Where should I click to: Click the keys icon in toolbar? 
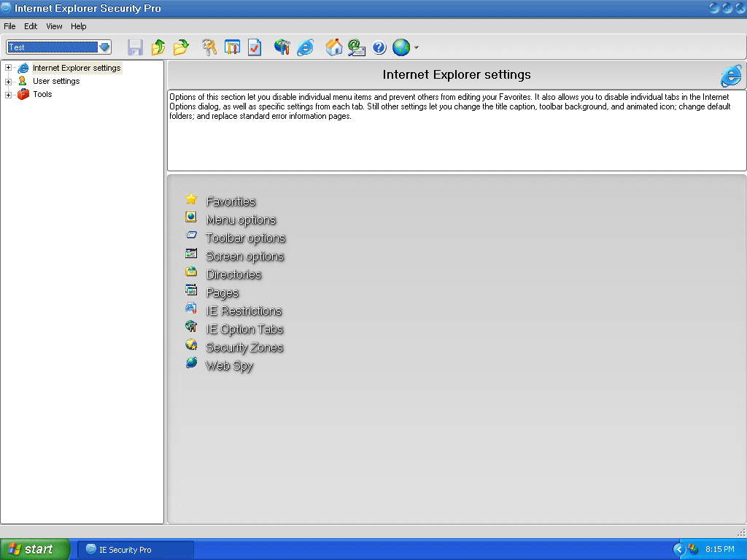click(209, 47)
